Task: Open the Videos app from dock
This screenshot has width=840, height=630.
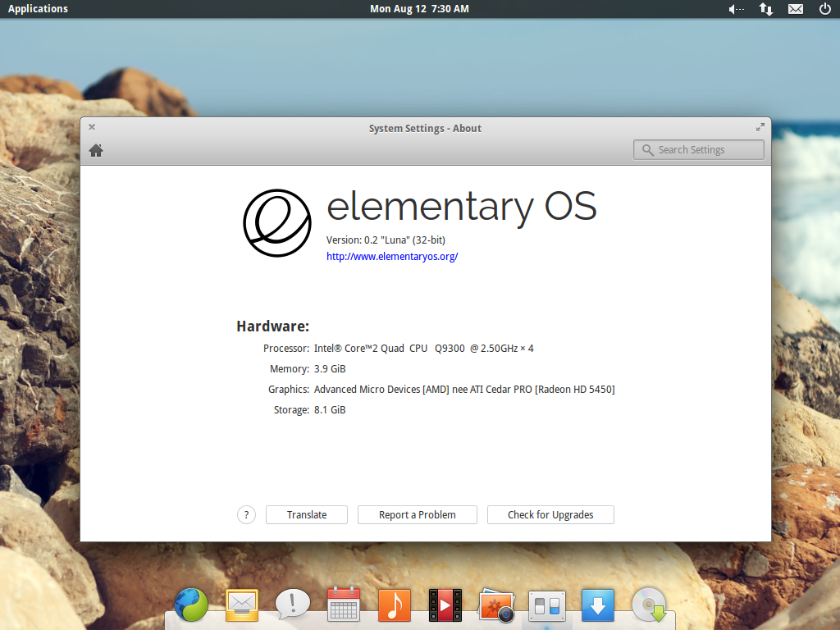Action: 445,605
